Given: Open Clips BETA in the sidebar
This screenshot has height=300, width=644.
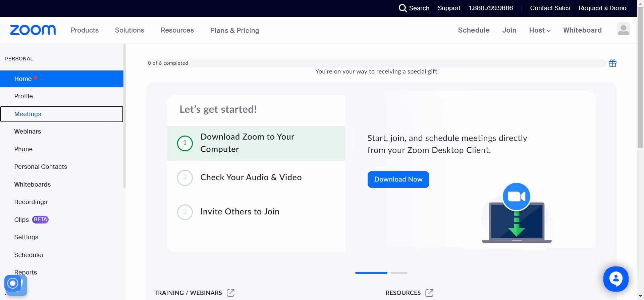Looking at the screenshot, I should [x=62, y=220].
